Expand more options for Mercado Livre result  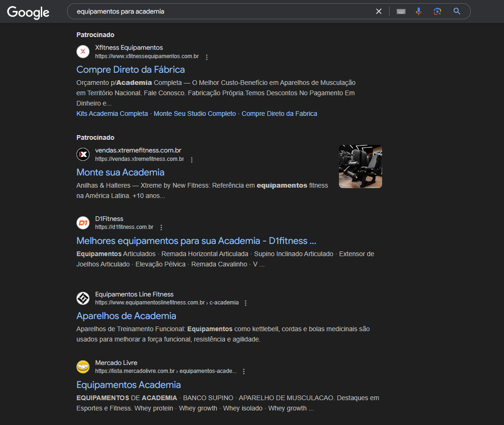click(x=244, y=372)
